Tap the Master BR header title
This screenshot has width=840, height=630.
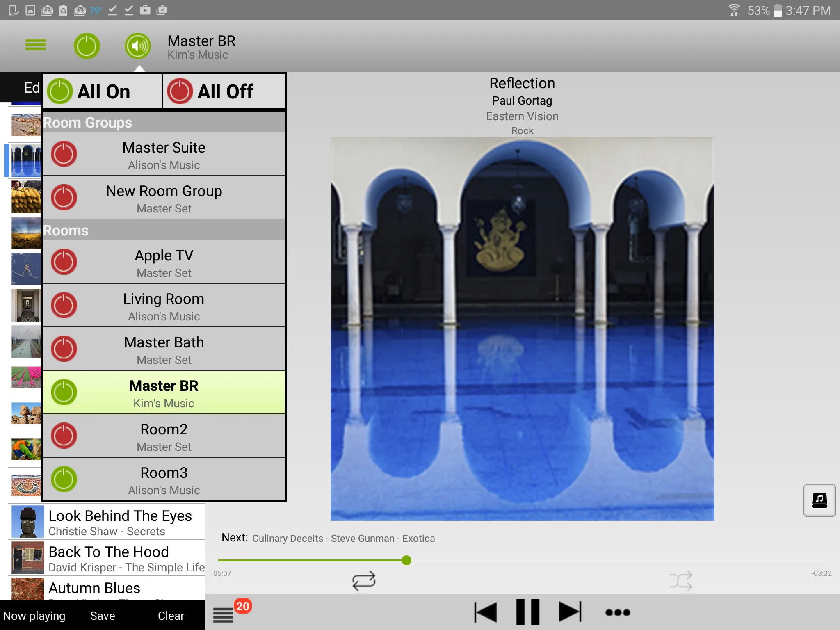click(x=201, y=41)
